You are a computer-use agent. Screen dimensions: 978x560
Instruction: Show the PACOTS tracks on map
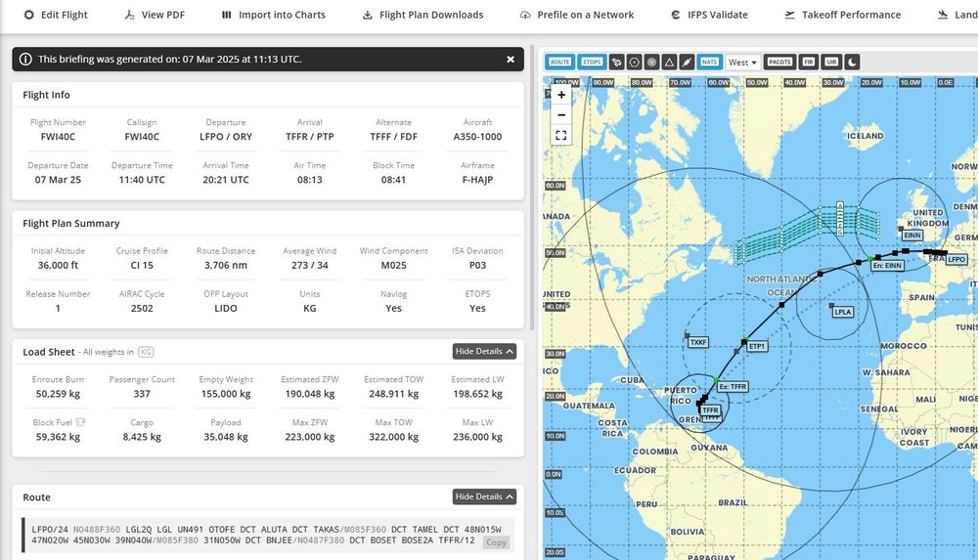(x=779, y=62)
